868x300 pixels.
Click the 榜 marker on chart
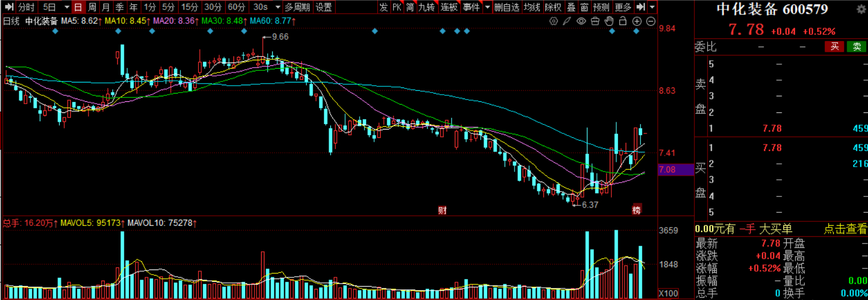[637, 210]
